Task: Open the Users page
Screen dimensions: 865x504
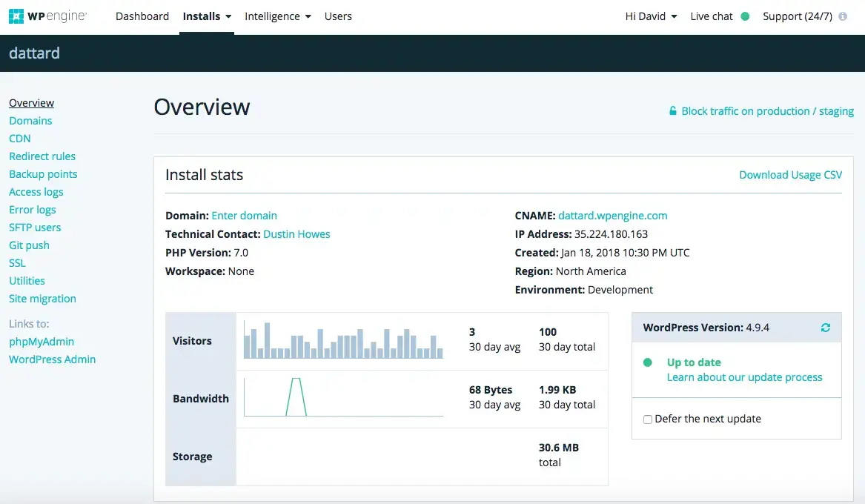Action: tap(338, 16)
